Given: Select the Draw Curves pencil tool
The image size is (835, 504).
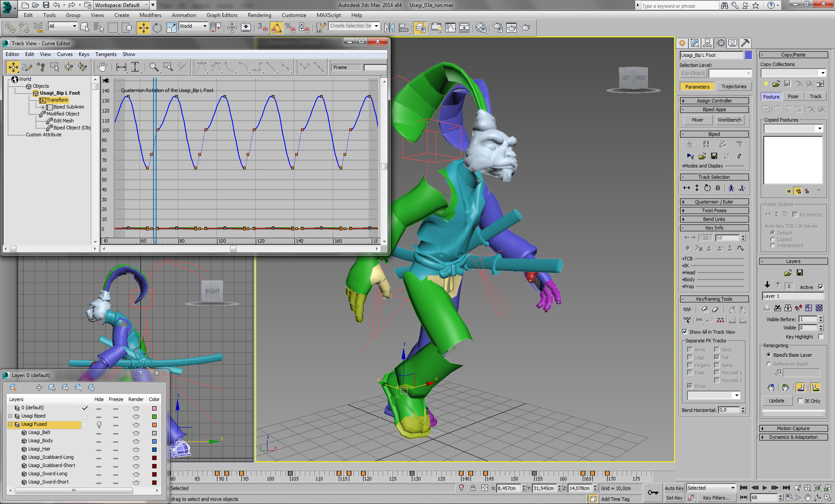Looking at the screenshot, I should click(27, 67).
